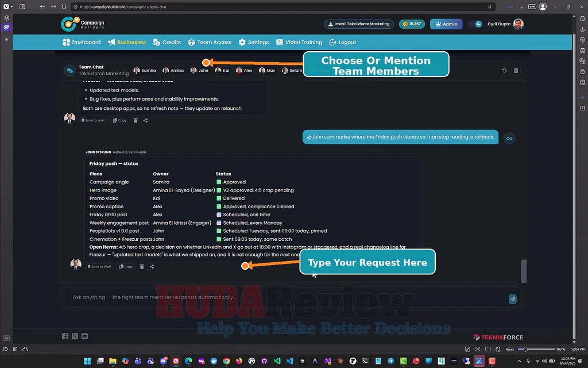Open the workspaces stack icon in left sidebar
Viewport: 588px width, 368px height.
coord(6,18)
